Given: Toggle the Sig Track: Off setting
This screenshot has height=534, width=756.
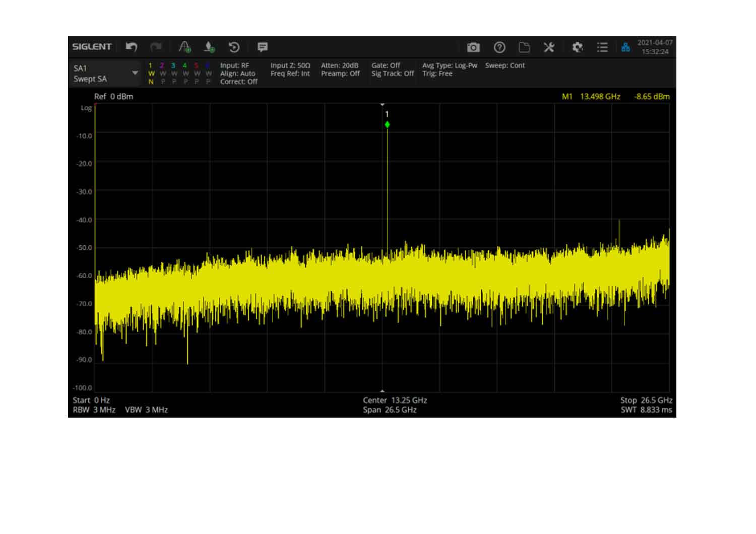Looking at the screenshot, I should click(x=392, y=74).
